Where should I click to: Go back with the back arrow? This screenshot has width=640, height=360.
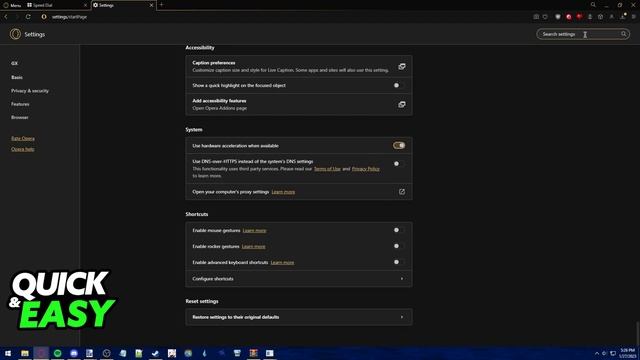pos(6,17)
